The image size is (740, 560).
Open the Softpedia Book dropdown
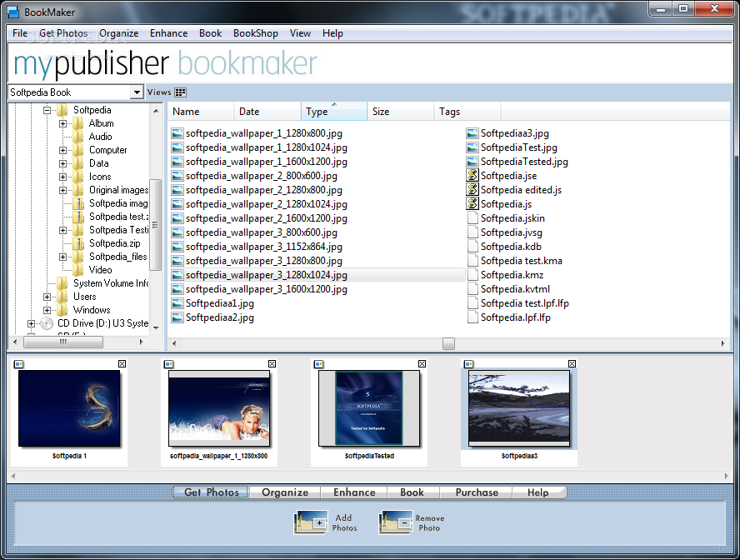tap(137, 92)
